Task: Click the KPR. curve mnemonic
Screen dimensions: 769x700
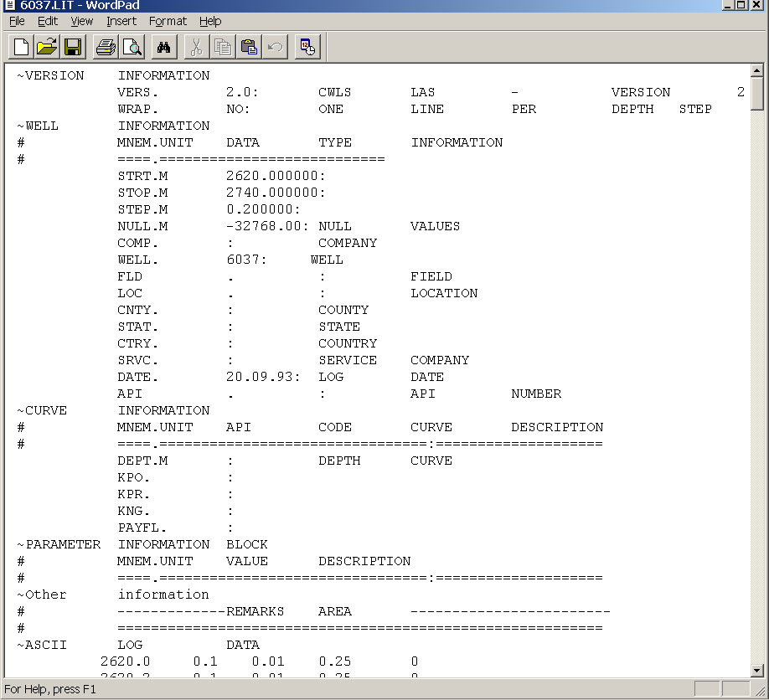Action: [x=134, y=494]
